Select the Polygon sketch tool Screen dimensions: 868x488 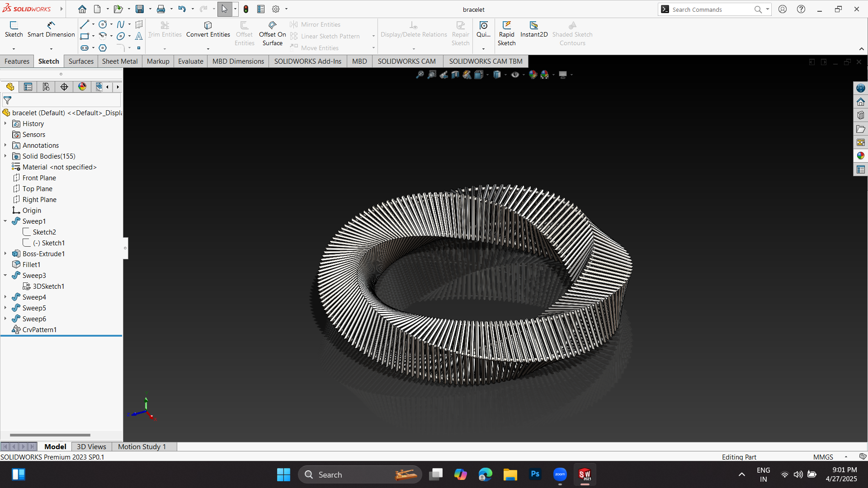[103, 48]
